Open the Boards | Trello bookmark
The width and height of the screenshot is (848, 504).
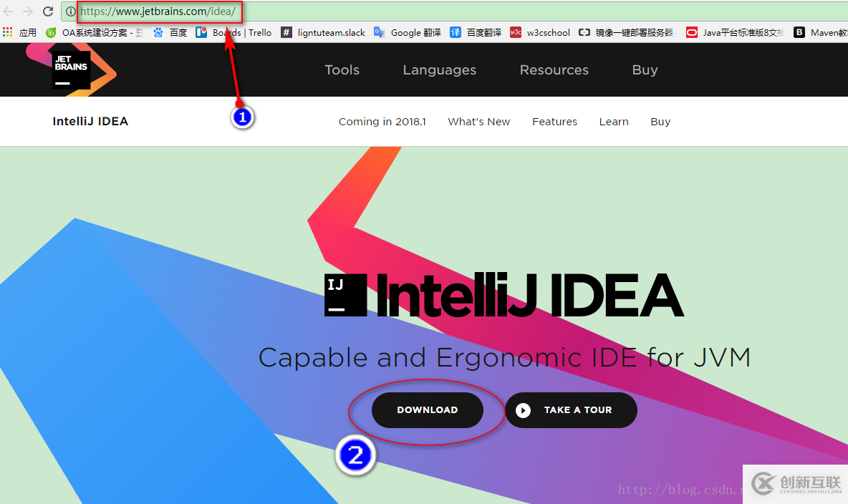[x=233, y=32]
